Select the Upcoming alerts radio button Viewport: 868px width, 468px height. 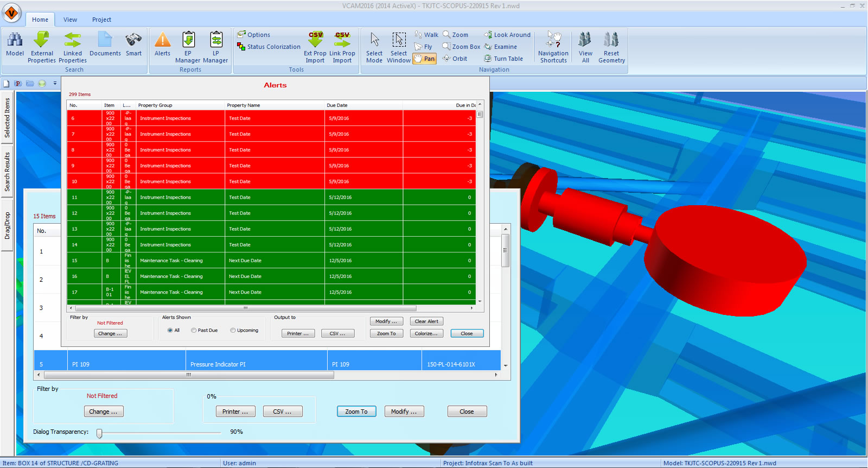pos(233,330)
